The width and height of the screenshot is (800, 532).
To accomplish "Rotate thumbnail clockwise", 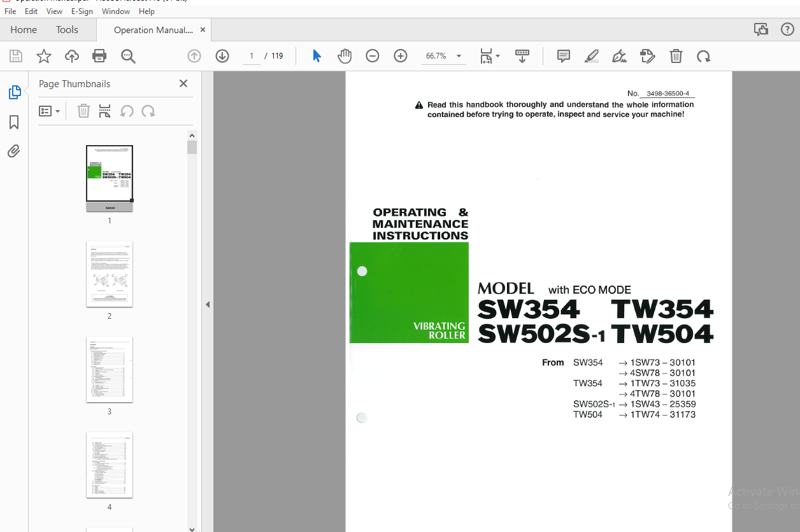I will pos(148,111).
